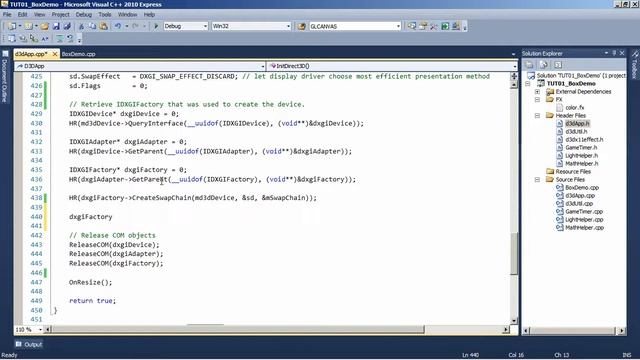
Task: Open the View menu
Action: [40, 14]
